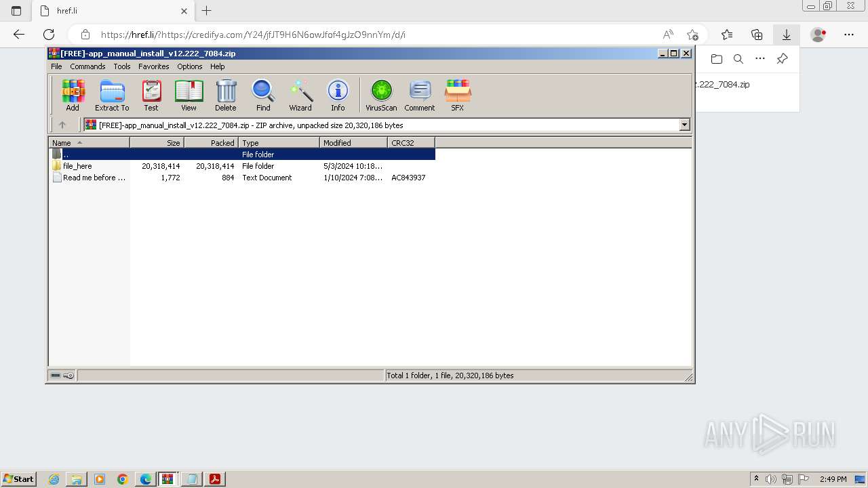The image size is (868, 488).
Task: Open browser Settings and more menu
Action: coord(849,35)
